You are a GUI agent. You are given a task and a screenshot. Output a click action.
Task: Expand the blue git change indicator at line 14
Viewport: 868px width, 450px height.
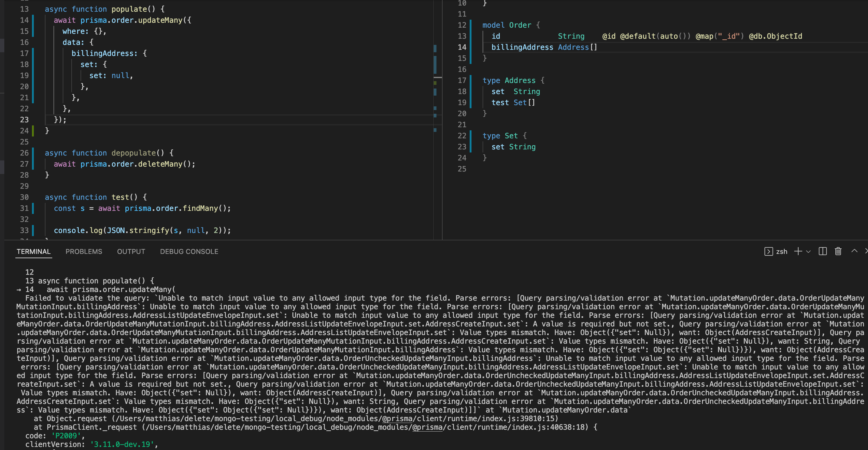(x=33, y=20)
